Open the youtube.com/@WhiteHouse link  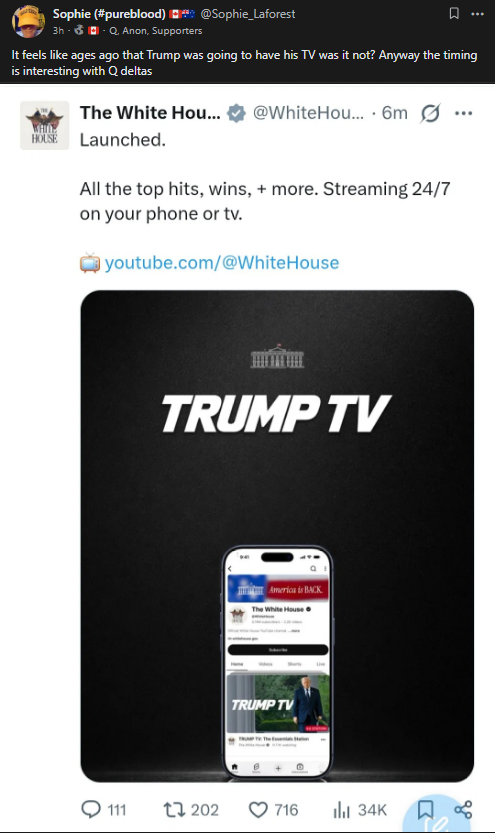(222, 262)
